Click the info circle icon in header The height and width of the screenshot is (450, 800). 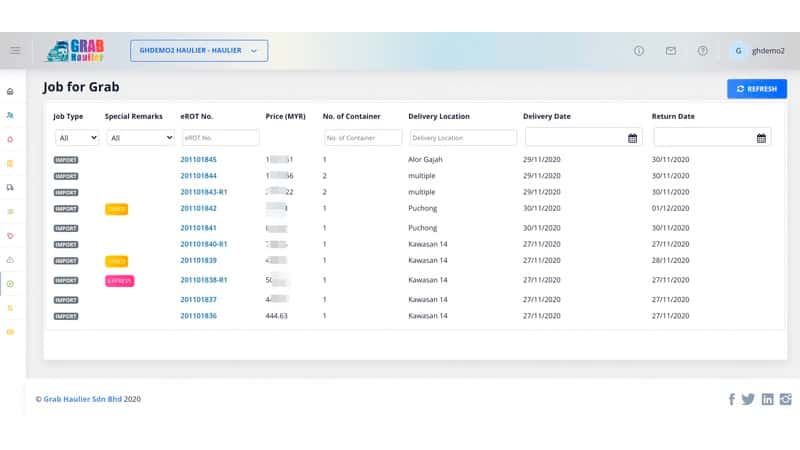[x=640, y=51]
